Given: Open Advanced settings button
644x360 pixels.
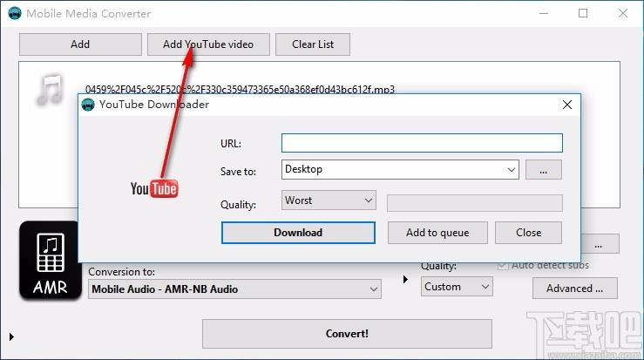Looking at the screenshot, I should click(x=574, y=289).
